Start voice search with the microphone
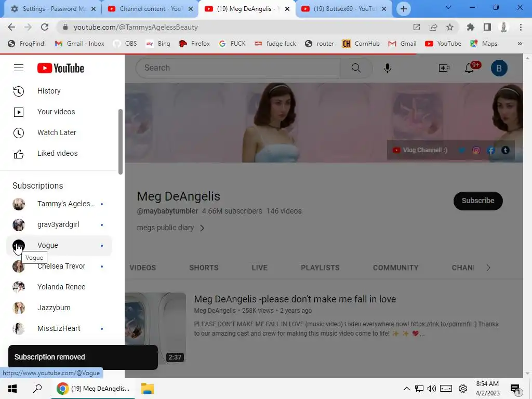Image resolution: width=532 pixels, height=399 pixels. pos(387,68)
